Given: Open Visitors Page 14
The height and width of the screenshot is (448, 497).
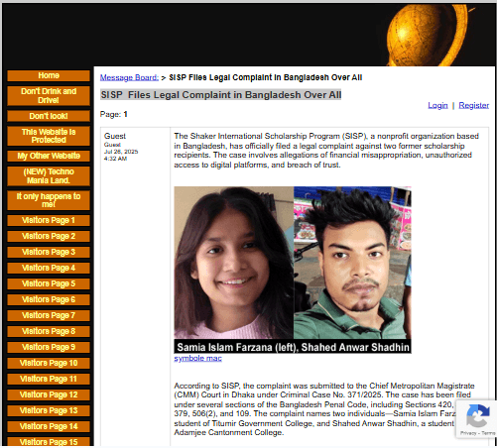Looking at the screenshot, I should click(49, 426).
